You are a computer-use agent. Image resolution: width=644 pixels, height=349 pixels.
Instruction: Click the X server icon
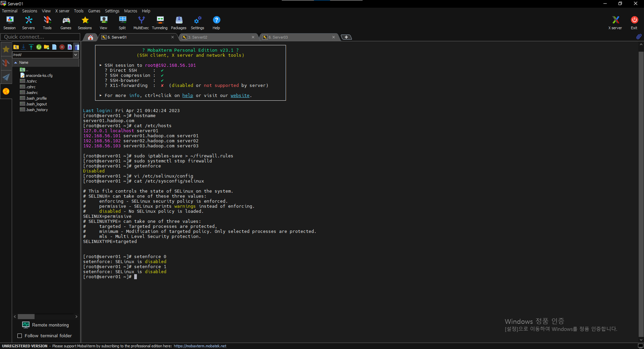click(615, 23)
